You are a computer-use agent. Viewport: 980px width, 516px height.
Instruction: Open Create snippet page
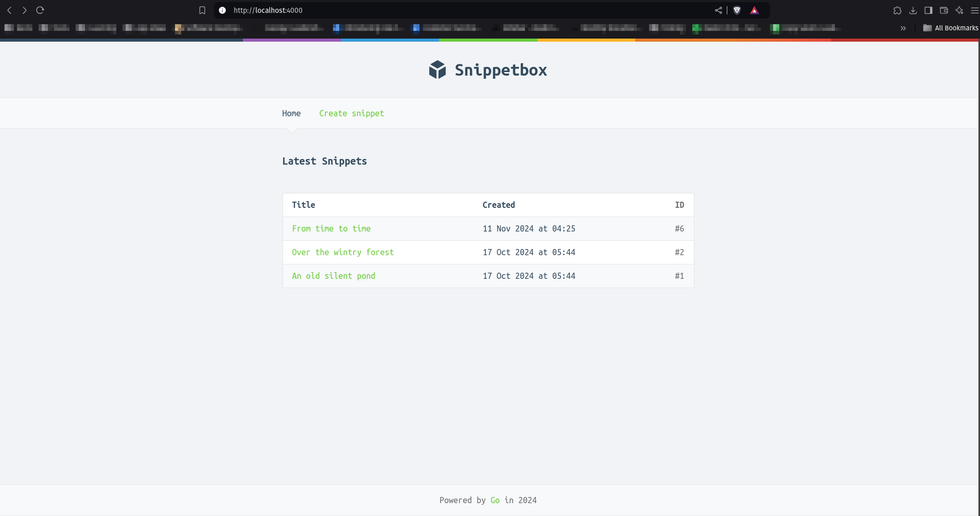[x=352, y=113]
